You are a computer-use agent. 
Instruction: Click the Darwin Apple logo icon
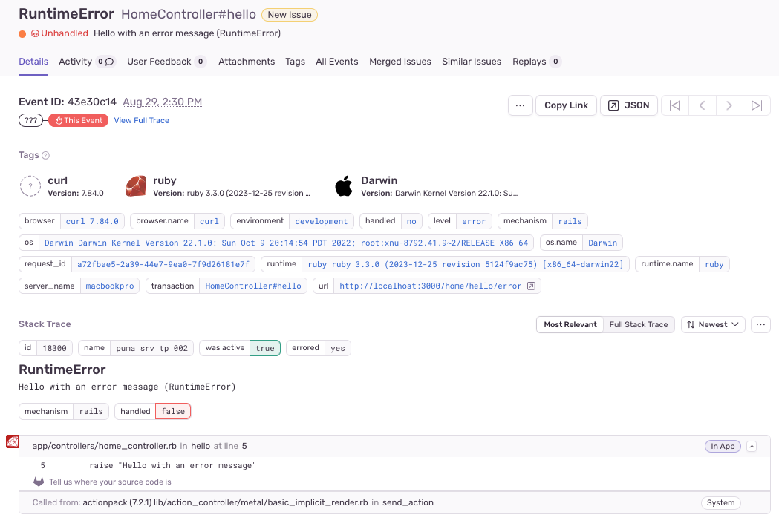tap(344, 186)
